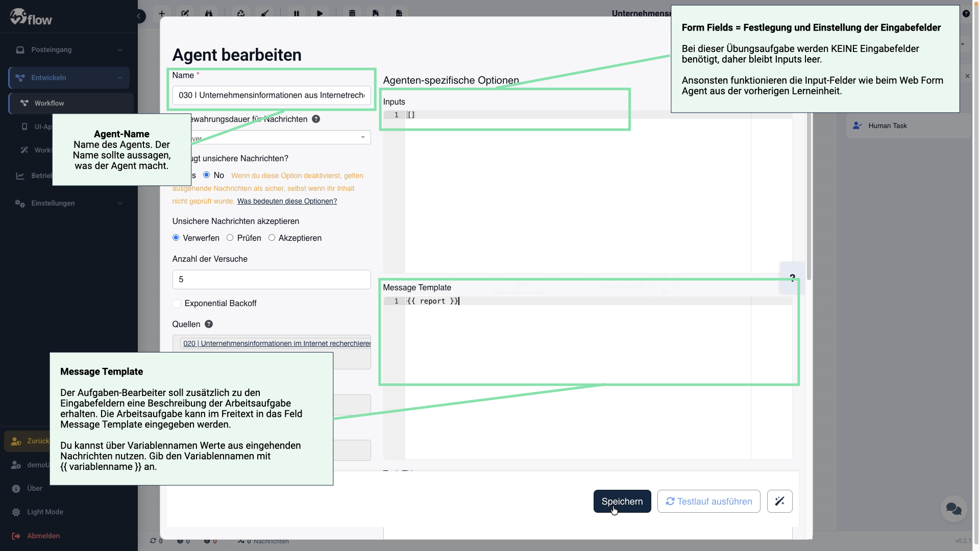Click the Speichern button
Image resolution: width=980 pixels, height=551 pixels.
click(x=622, y=502)
